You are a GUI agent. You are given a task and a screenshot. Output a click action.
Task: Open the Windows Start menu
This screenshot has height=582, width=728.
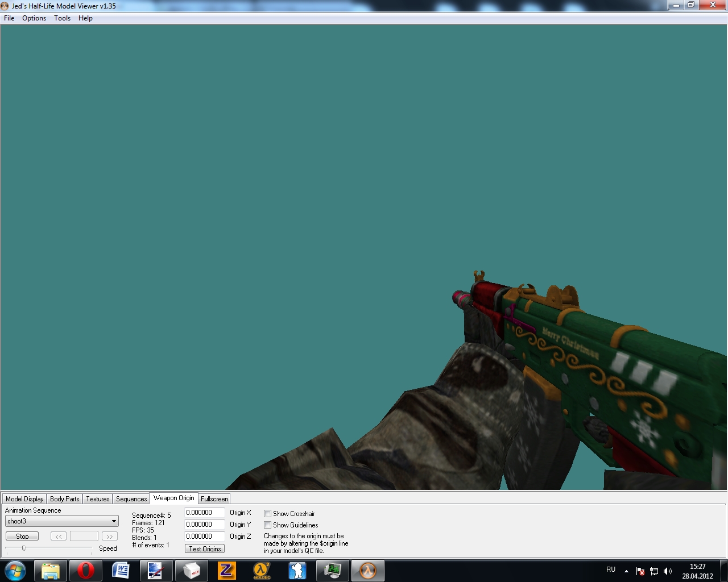[15, 571]
